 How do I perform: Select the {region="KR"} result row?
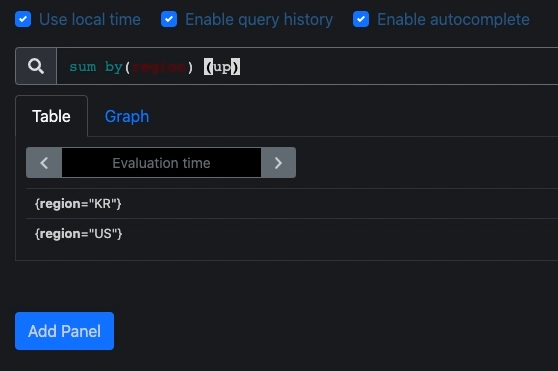(292, 203)
